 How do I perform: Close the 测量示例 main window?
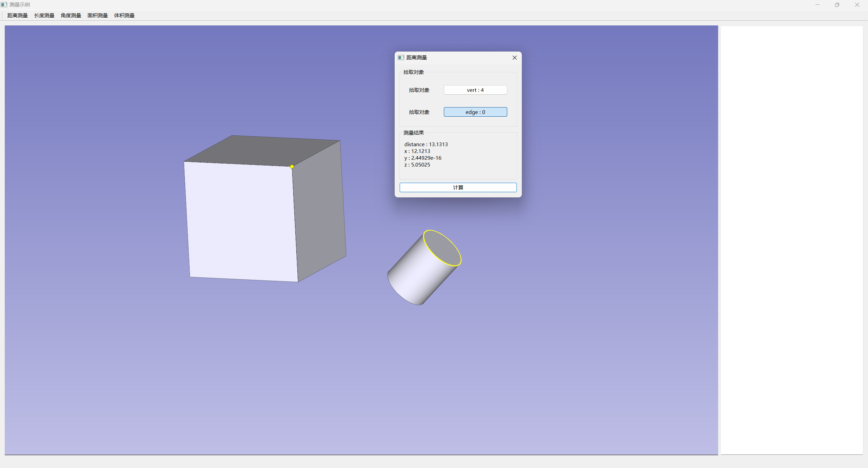click(x=857, y=5)
